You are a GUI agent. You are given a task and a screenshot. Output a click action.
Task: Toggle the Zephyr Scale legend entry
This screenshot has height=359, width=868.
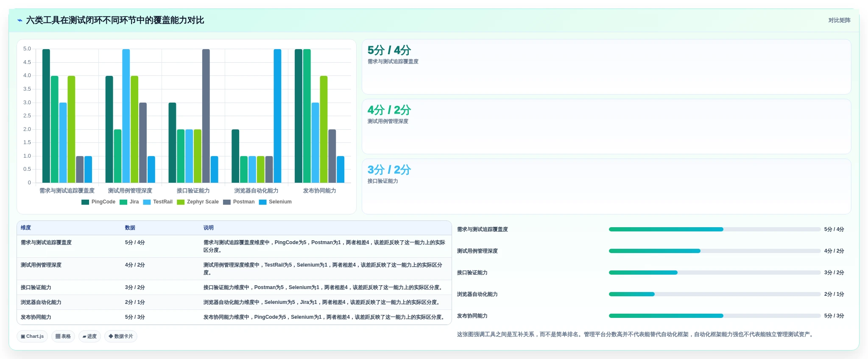click(198, 202)
